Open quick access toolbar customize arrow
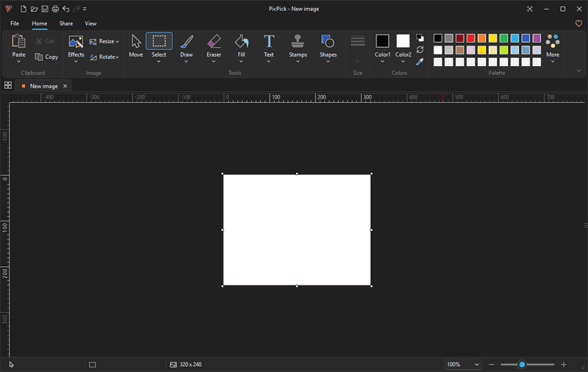Viewport: 588px width, 372px height. point(85,9)
